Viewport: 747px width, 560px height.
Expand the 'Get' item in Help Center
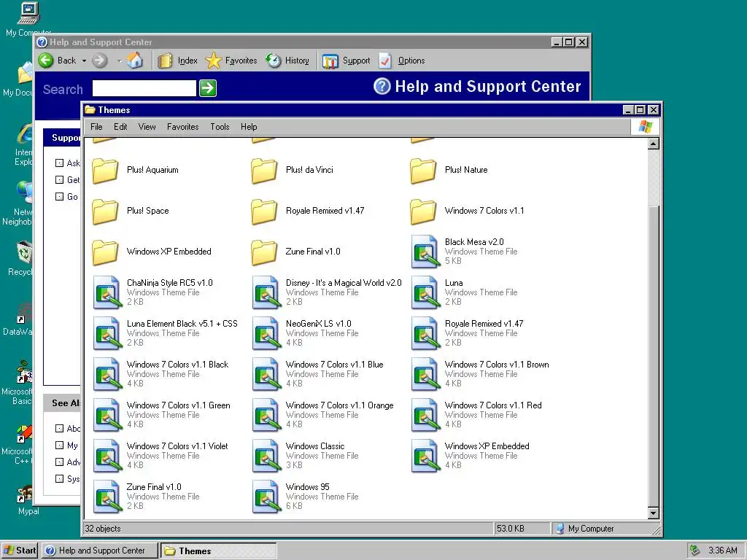[67, 179]
